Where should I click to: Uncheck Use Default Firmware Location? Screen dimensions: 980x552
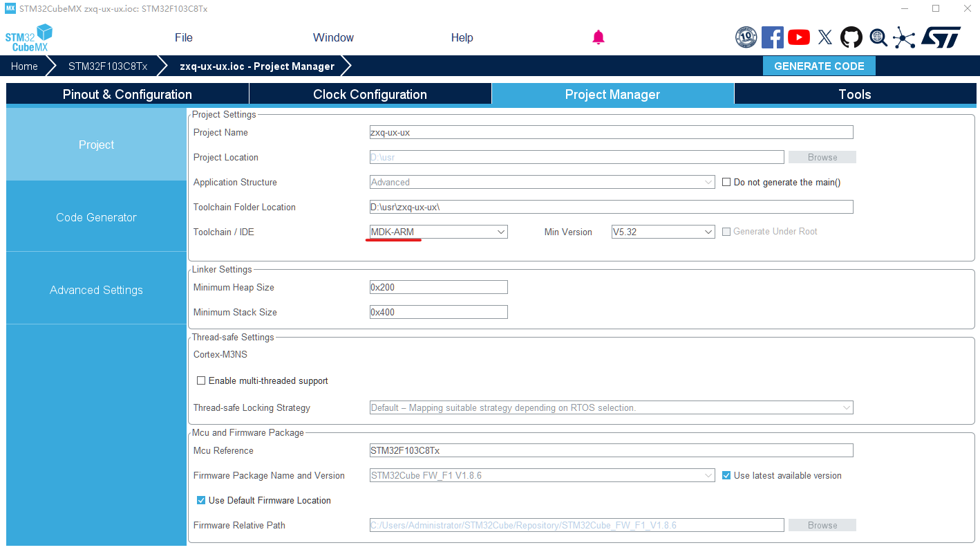[201, 501]
